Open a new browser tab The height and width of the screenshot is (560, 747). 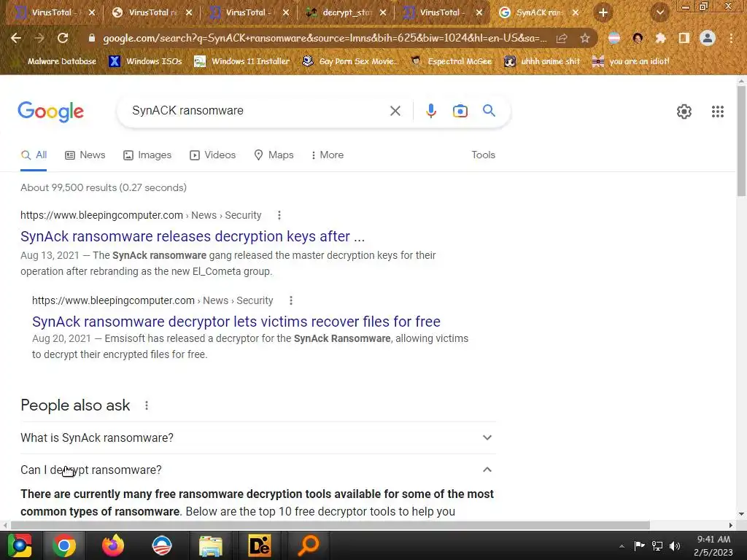(x=603, y=12)
